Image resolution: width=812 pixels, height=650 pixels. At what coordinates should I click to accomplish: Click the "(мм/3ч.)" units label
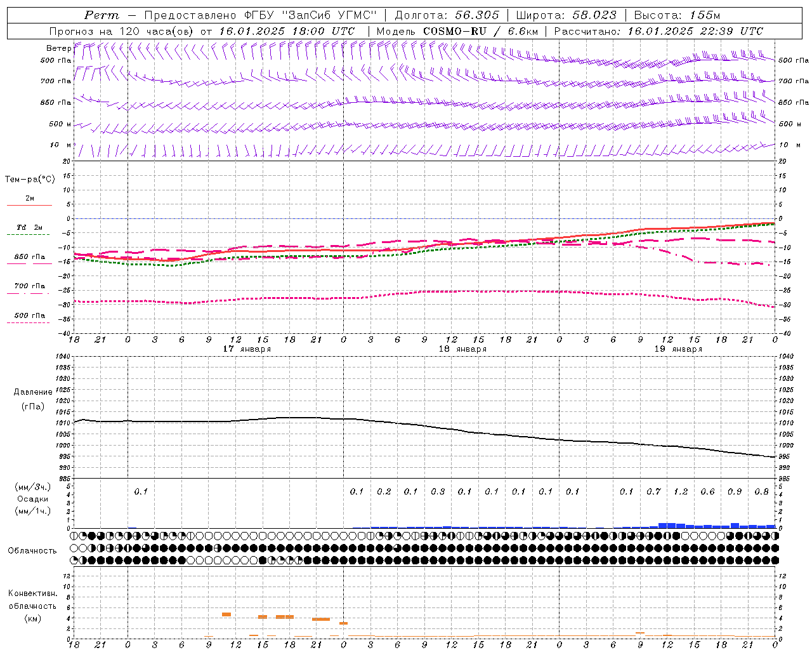click(x=33, y=487)
